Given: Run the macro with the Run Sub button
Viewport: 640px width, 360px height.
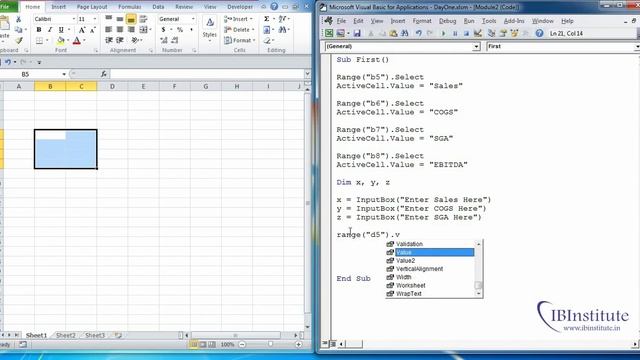Looking at the screenshot, I should (x=444, y=33).
